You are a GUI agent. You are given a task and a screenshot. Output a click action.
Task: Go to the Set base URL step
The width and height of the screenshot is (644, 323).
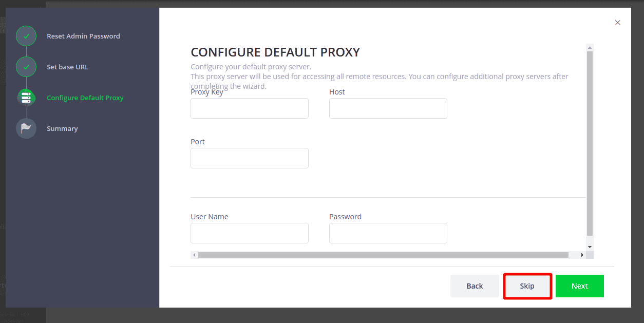pyautogui.click(x=67, y=67)
